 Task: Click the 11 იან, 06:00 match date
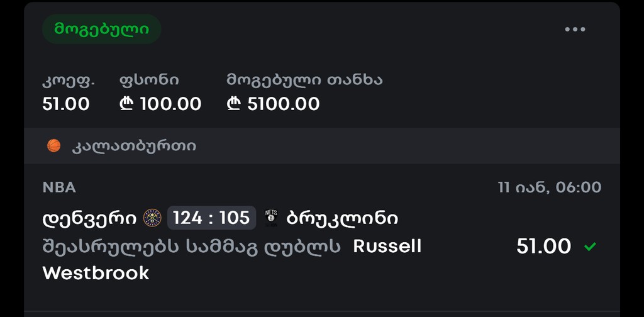click(549, 187)
